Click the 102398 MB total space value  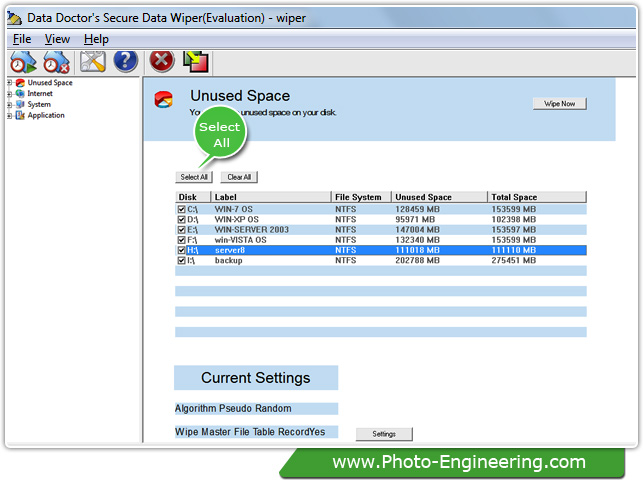pos(513,220)
